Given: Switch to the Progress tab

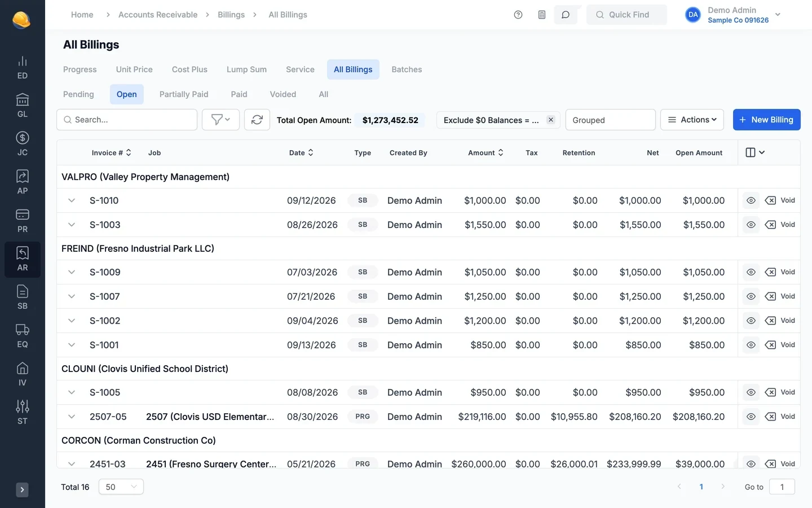Looking at the screenshot, I should point(80,69).
